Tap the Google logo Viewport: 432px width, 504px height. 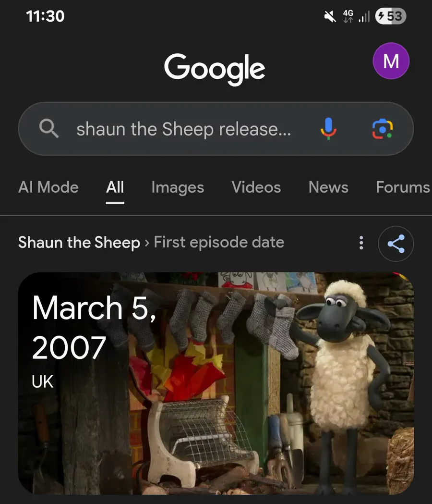pos(215,69)
